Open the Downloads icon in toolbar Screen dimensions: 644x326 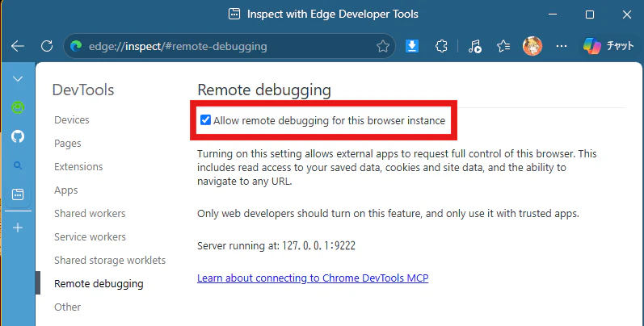tap(412, 46)
